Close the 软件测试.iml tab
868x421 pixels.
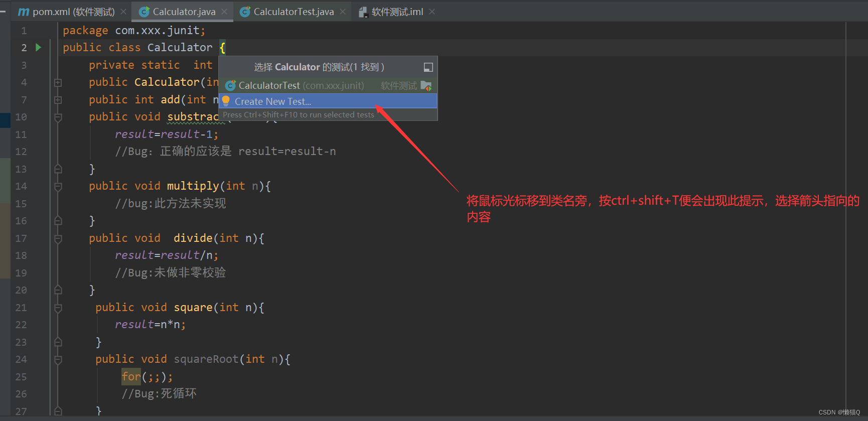tap(432, 12)
